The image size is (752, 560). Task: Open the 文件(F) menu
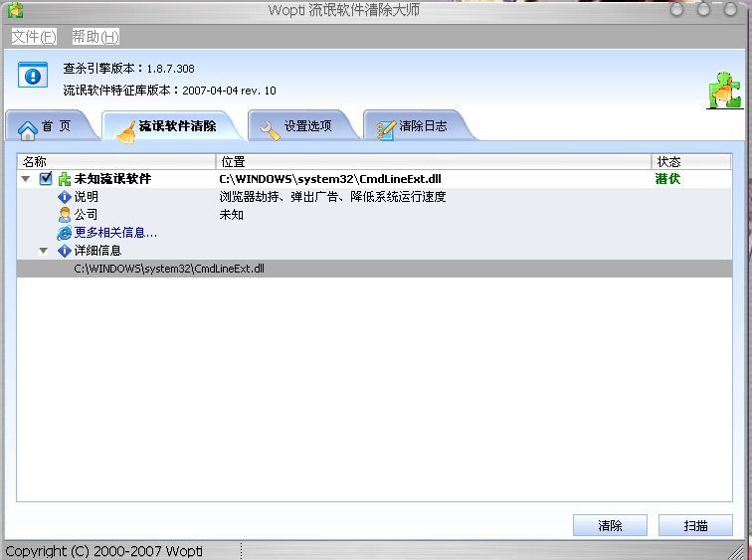[x=34, y=37]
